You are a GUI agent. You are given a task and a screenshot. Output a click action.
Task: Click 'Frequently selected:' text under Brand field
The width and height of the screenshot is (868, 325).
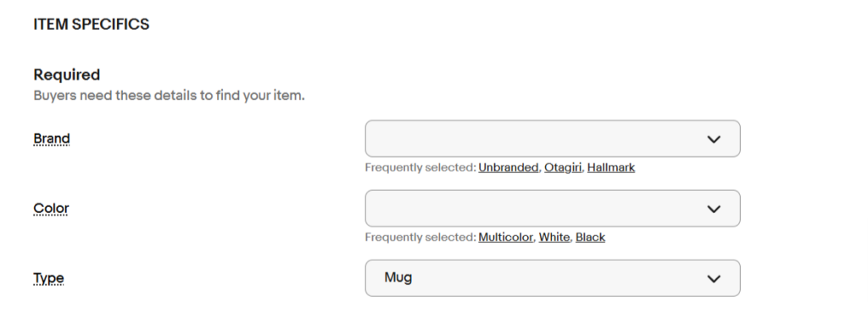(x=420, y=167)
